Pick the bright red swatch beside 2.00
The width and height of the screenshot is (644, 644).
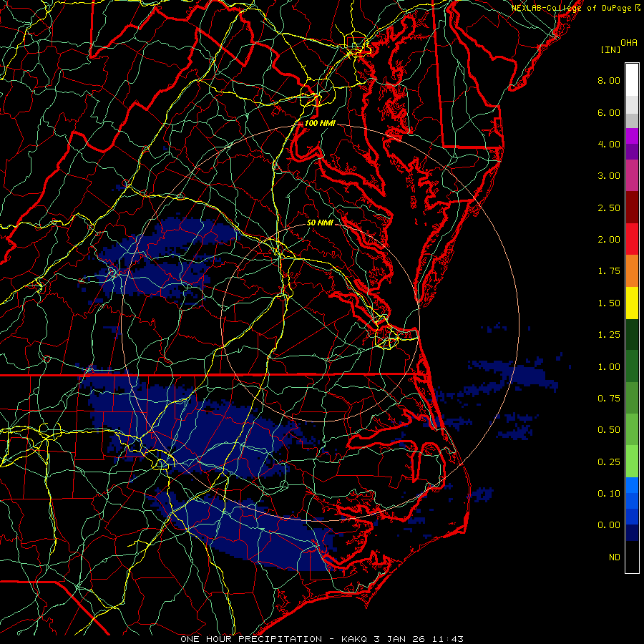coord(632,239)
